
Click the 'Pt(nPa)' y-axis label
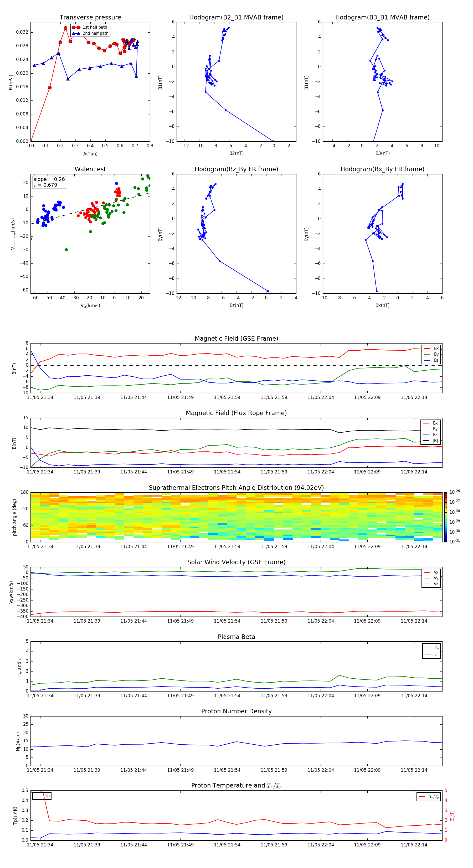[11, 82]
